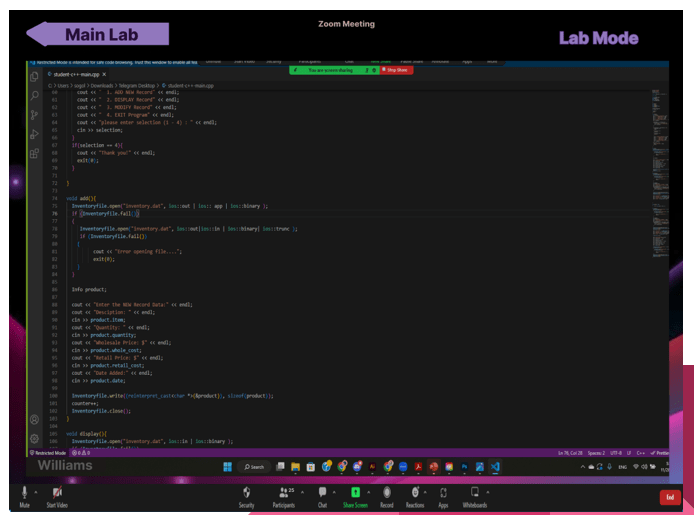
Task: Open the VS Code Explorer panel icon
Action: 35,77
